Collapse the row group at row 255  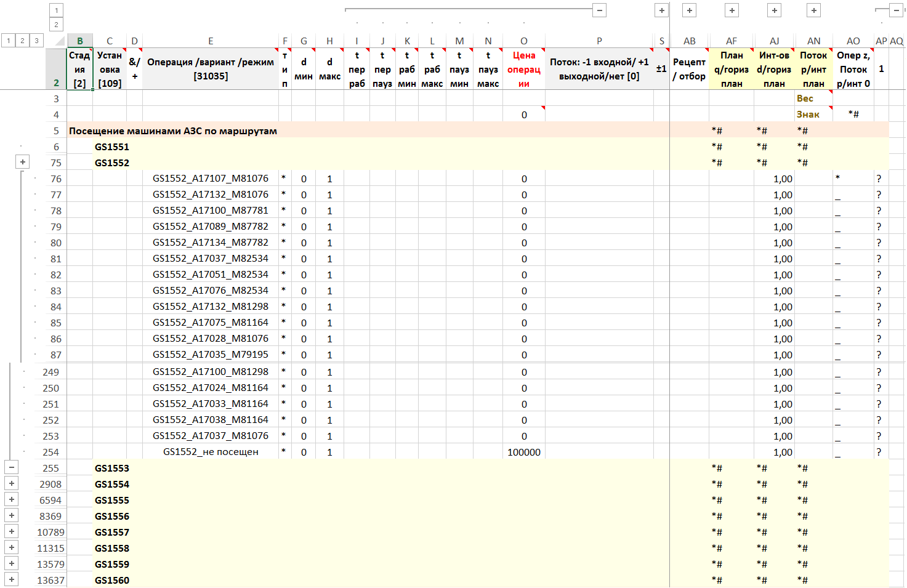click(12, 467)
